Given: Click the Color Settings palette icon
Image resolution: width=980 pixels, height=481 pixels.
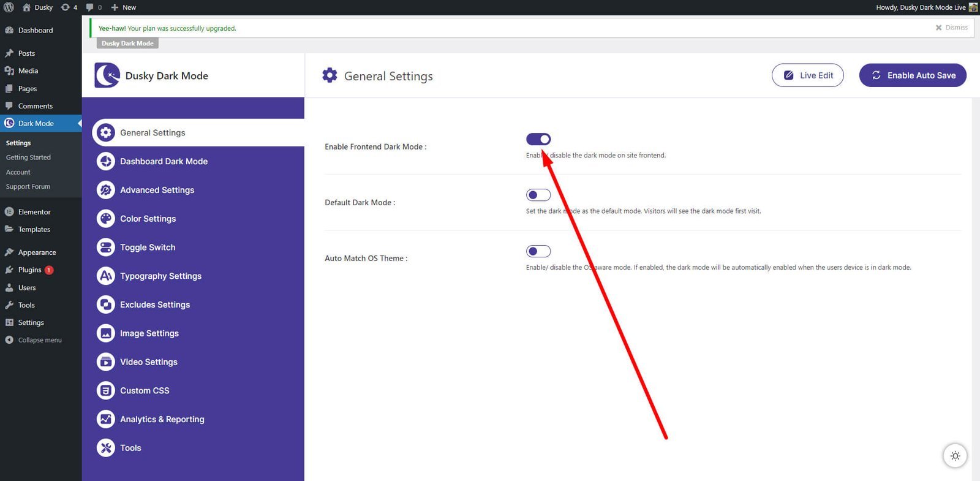Looking at the screenshot, I should click(106, 219).
